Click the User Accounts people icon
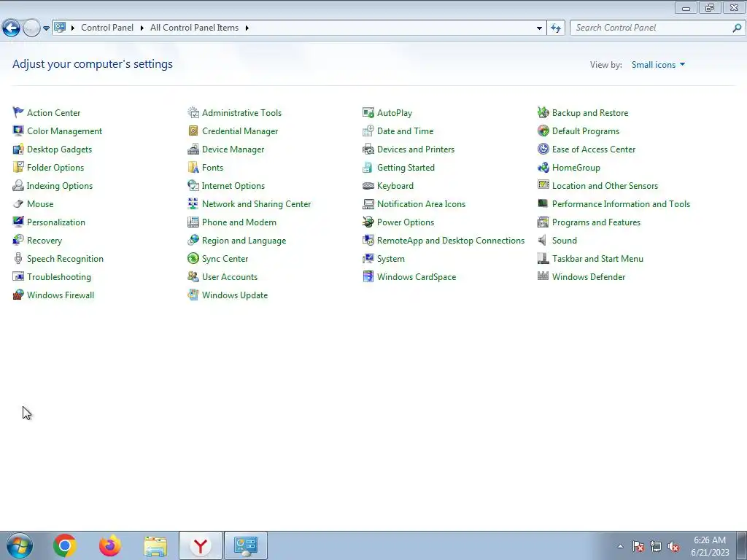Screen dimensions: 747x560 pos(193,276)
